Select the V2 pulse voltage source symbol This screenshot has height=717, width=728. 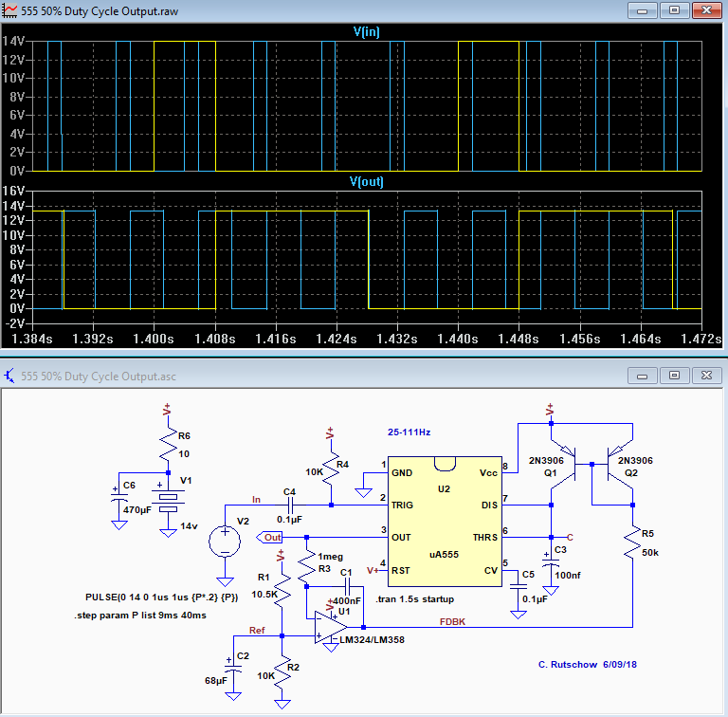pos(225,542)
